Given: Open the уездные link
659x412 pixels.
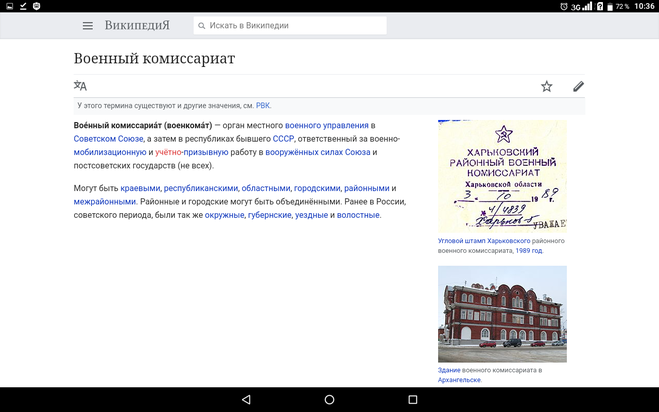Looking at the screenshot, I should tap(311, 215).
